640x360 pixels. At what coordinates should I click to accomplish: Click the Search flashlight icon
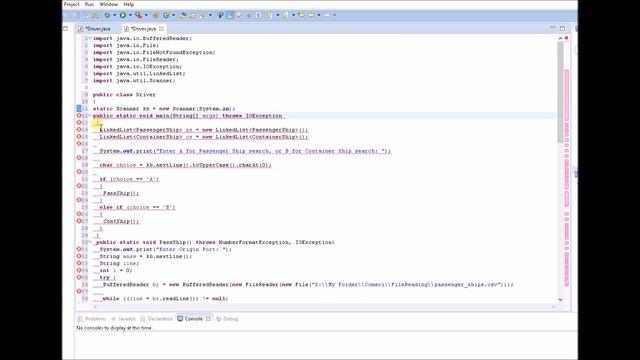click(203, 15)
